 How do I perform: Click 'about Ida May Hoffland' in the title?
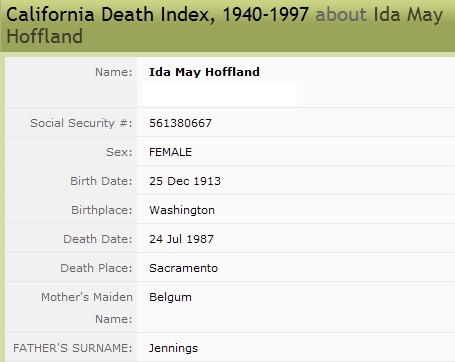(x=225, y=25)
